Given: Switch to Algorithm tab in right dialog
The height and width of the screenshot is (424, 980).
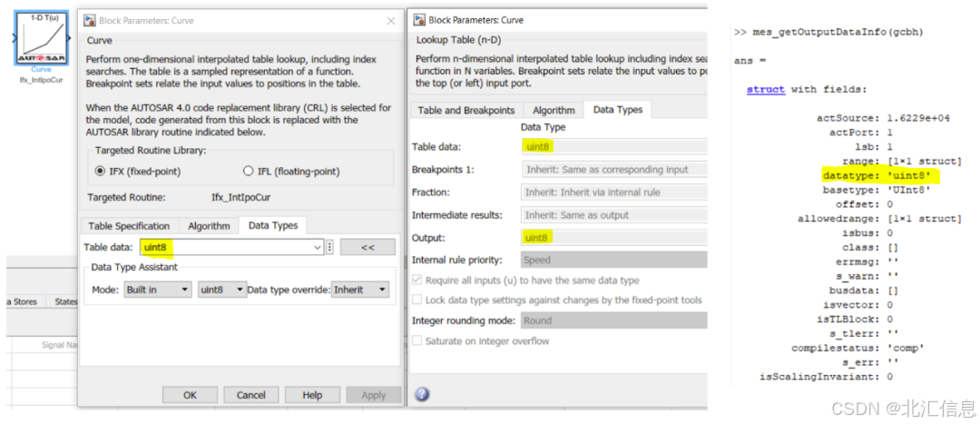Looking at the screenshot, I should tap(554, 110).
